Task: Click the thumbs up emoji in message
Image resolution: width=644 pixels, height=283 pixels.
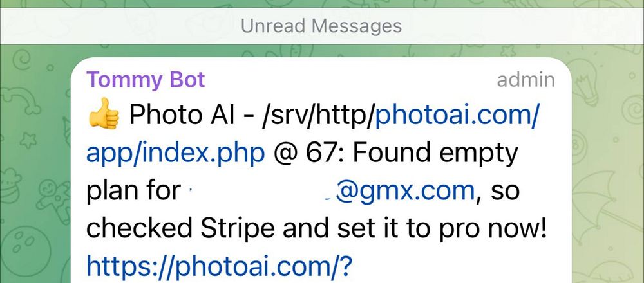Action: [x=103, y=116]
